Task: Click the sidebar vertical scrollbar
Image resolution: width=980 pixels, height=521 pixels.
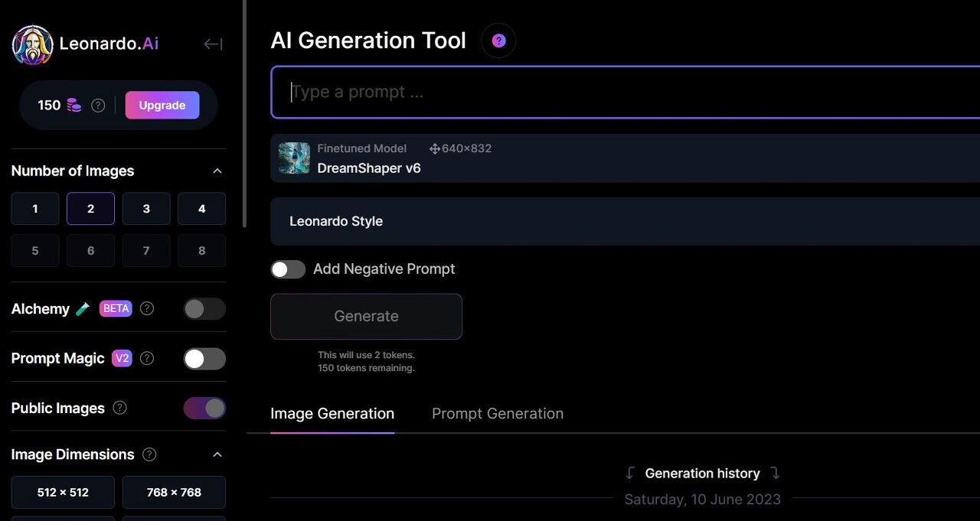Action: point(244,113)
